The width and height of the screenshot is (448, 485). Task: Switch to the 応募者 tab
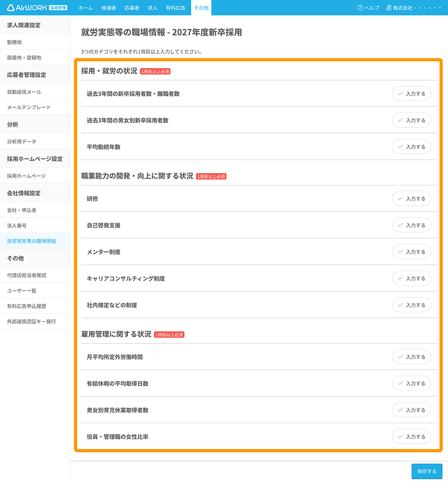click(x=132, y=8)
